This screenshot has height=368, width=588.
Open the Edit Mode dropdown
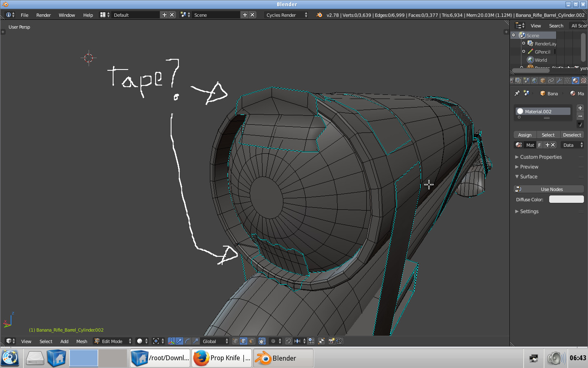point(113,341)
